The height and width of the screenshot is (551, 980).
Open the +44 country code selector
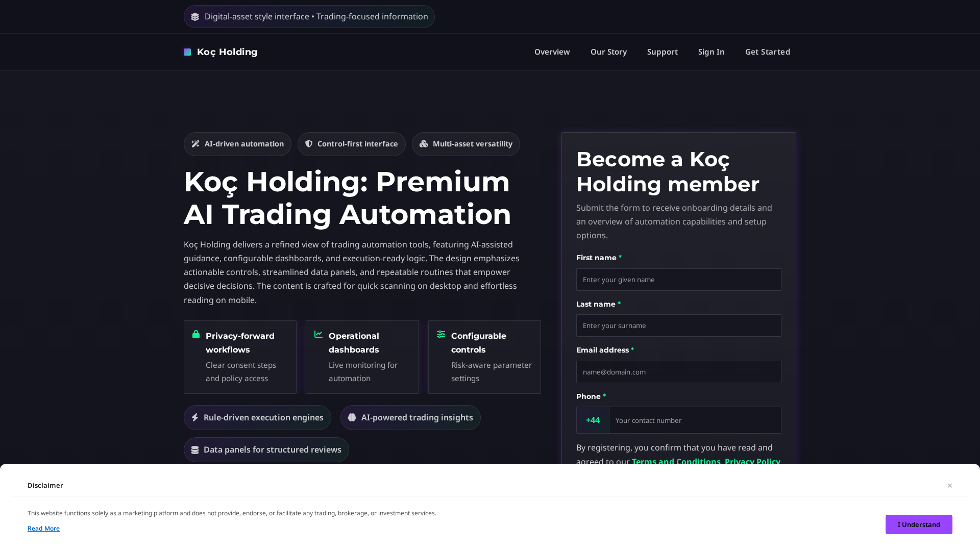pos(592,420)
